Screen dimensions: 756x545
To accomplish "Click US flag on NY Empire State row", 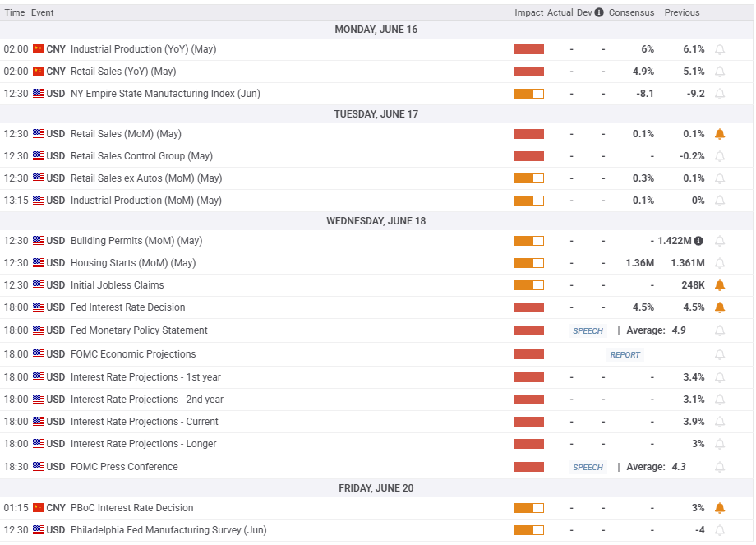I will tap(39, 94).
